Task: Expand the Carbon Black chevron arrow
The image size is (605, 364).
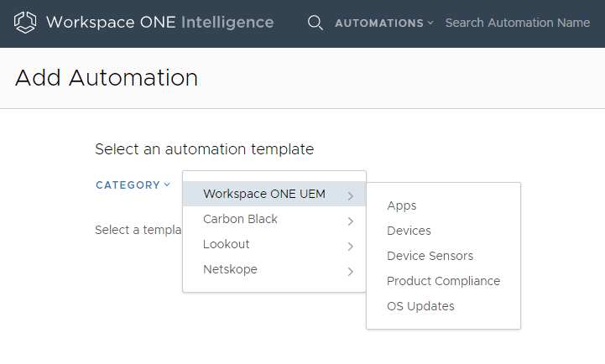Action: point(351,221)
